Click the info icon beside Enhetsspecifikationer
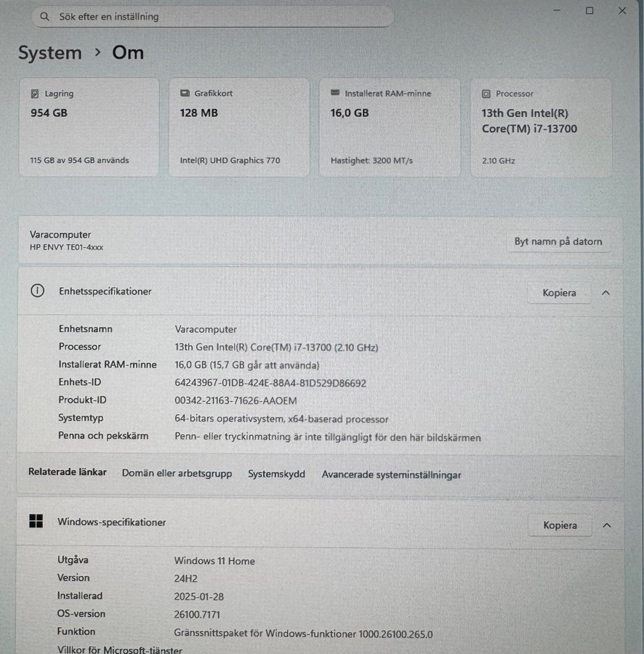The height and width of the screenshot is (654, 644). pos(37,291)
